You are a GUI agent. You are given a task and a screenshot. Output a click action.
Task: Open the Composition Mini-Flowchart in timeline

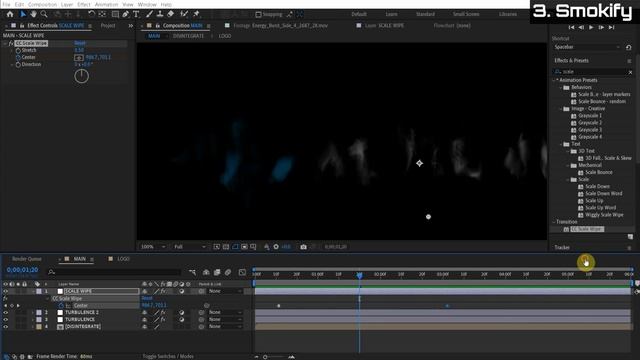pyautogui.click(x=192, y=272)
